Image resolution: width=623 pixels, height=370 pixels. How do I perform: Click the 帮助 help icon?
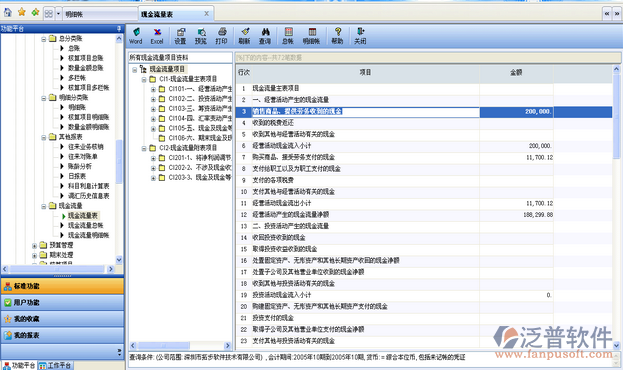337,36
